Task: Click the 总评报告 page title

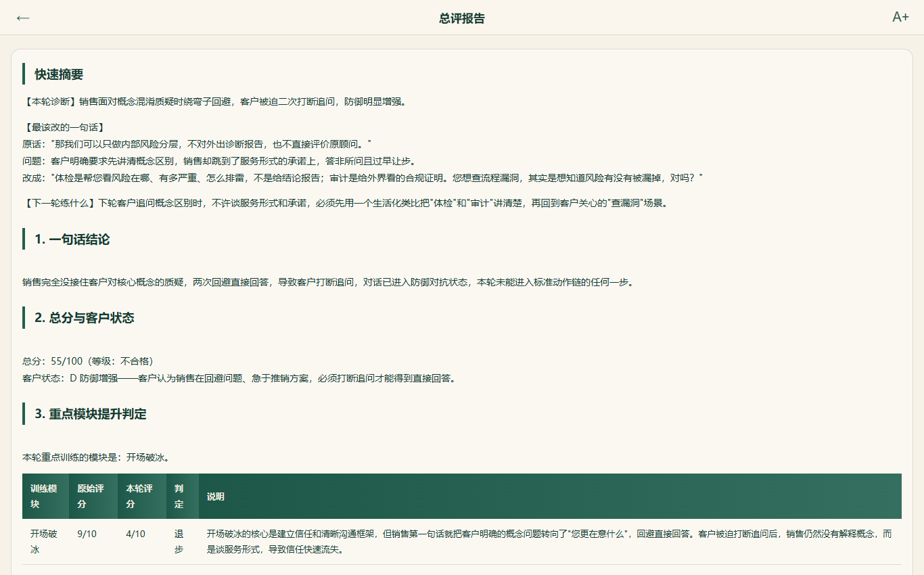Action: pos(462,18)
